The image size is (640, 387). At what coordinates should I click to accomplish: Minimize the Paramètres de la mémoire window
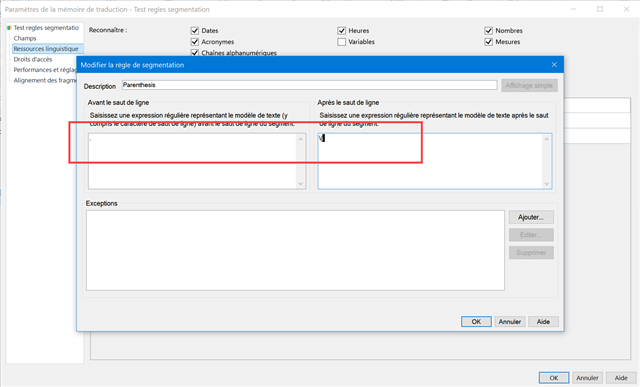(573, 9)
